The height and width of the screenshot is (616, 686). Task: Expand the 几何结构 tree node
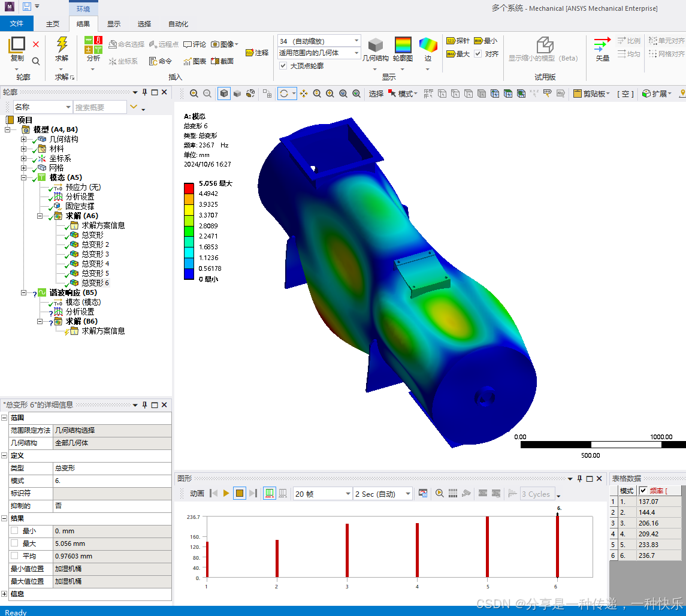click(x=23, y=139)
